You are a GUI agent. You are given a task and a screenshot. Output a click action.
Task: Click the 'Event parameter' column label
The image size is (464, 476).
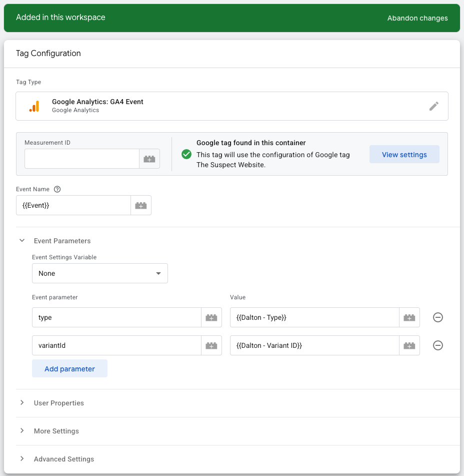(55, 297)
